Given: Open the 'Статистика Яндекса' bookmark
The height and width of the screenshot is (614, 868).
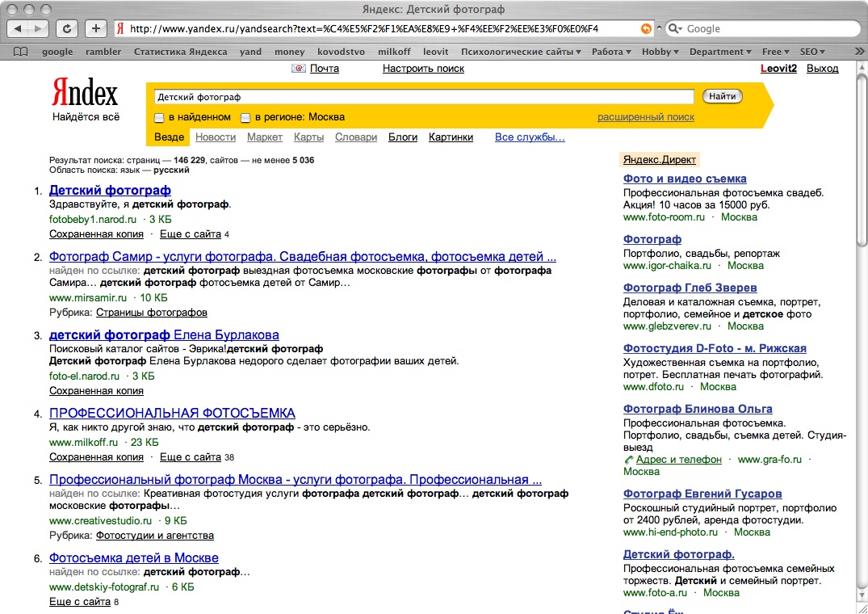Looking at the screenshot, I should (181, 52).
